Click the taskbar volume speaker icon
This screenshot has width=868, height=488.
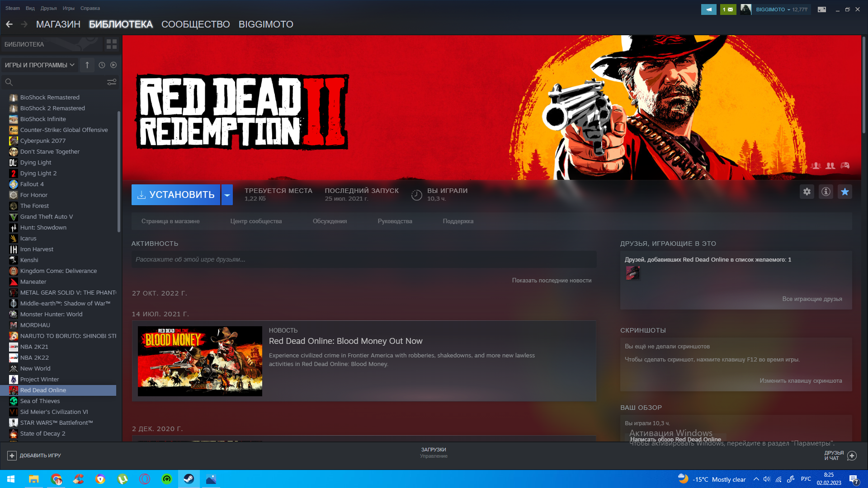pos(767,479)
